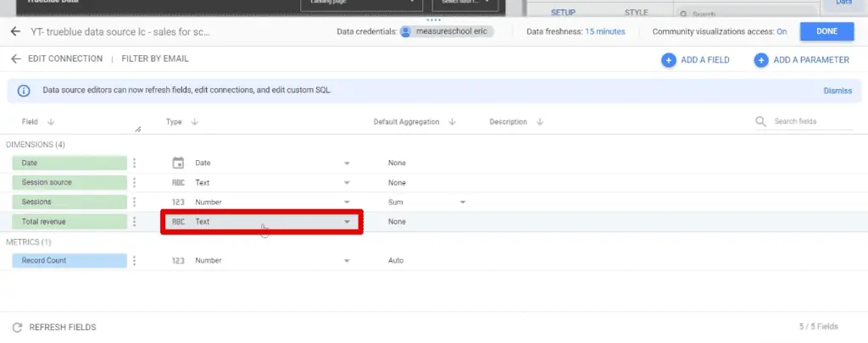Viewport: 868px width, 343px height.
Task: Open Edit Connection
Action: pyautogui.click(x=65, y=58)
